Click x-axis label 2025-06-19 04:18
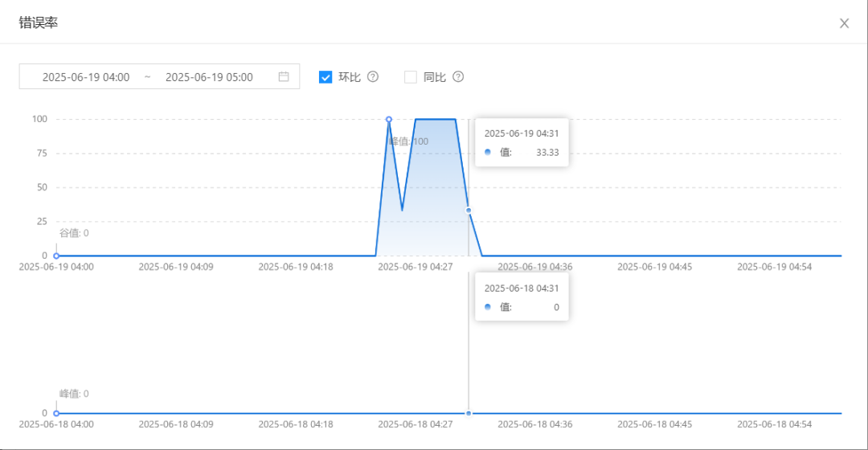868x450 pixels. coord(296,267)
